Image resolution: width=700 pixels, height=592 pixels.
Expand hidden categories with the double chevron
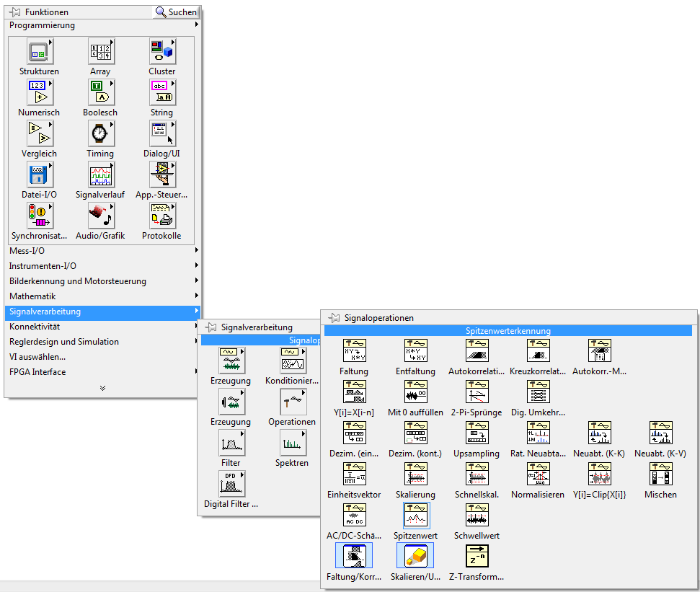click(102, 388)
